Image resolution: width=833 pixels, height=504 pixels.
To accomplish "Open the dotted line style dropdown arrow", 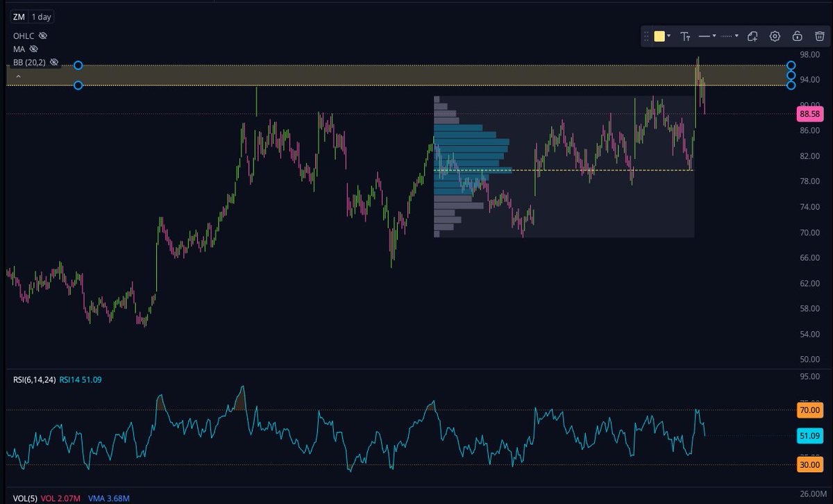I will (737, 37).
